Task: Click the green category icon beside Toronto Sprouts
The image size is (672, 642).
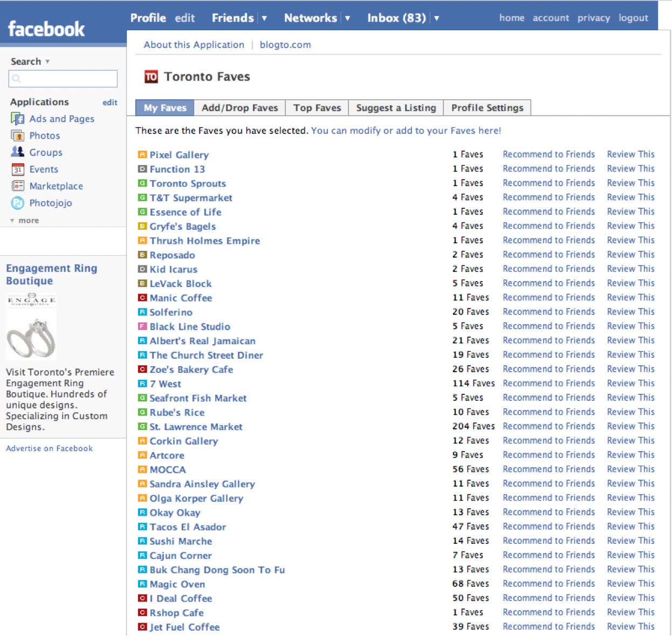Action: point(142,183)
